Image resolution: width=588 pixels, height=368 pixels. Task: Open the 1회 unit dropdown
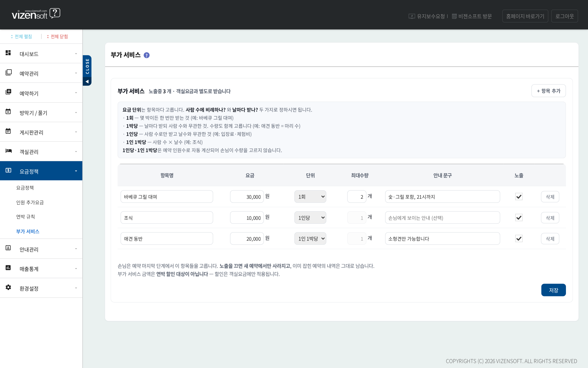310,197
